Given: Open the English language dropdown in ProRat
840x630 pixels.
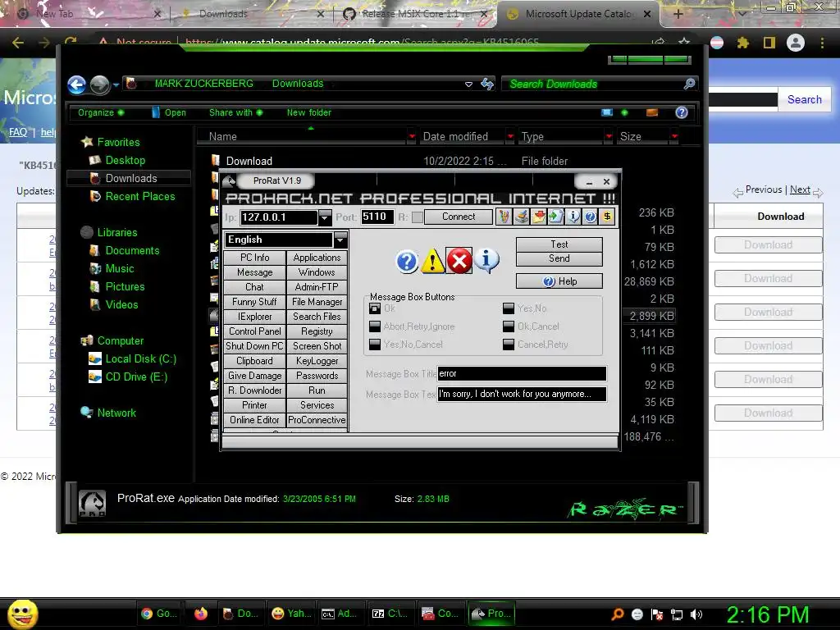Looking at the screenshot, I should tap(340, 240).
